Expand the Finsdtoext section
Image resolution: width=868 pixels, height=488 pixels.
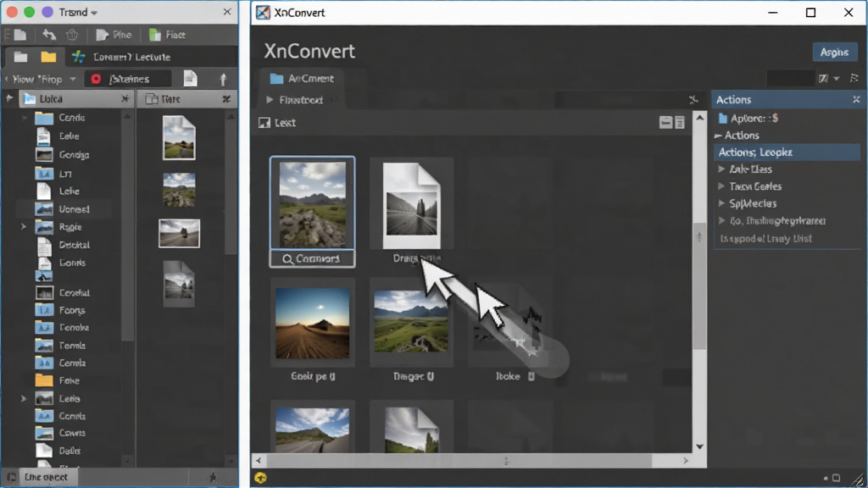(x=270, y=100)
